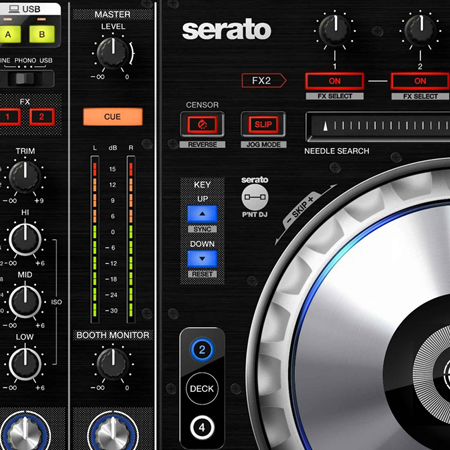The width and height of the screenshot is (450, 450).
Task: Toggle the channel FX 2 button
Action: point(42,117)
